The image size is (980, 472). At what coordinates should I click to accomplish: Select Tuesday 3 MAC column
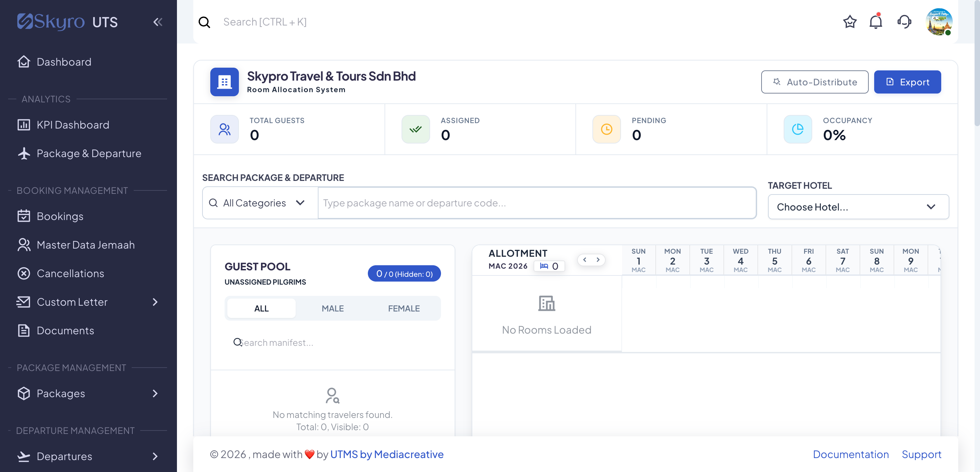coord(706,260)
